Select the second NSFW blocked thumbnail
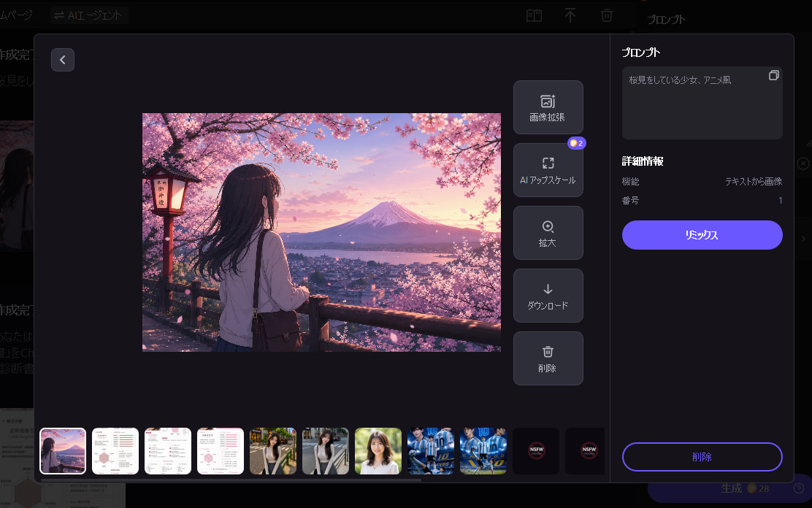This screenshot has height=508, width=812. click(x=585, y=451)
